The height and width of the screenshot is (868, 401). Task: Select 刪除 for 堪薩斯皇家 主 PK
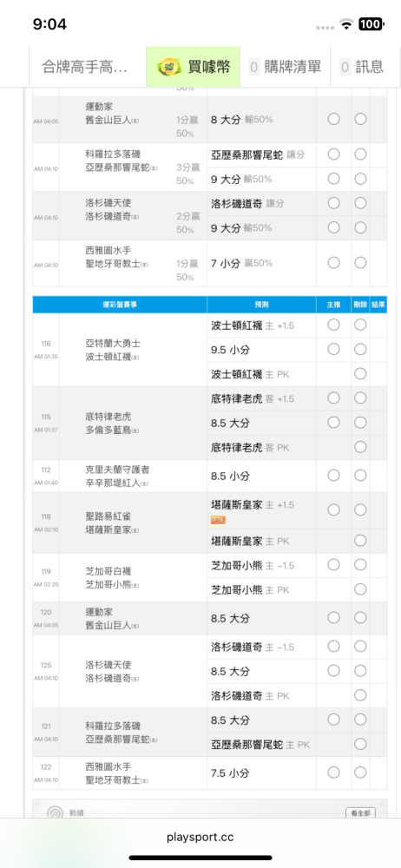pos(360,540)
